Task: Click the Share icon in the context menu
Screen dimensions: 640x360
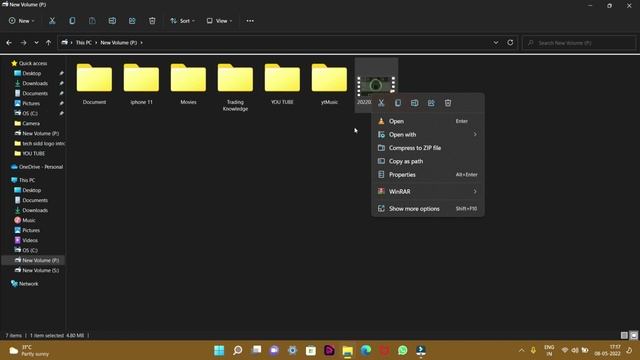Action: pyautogui.click(x=431, y=103)
